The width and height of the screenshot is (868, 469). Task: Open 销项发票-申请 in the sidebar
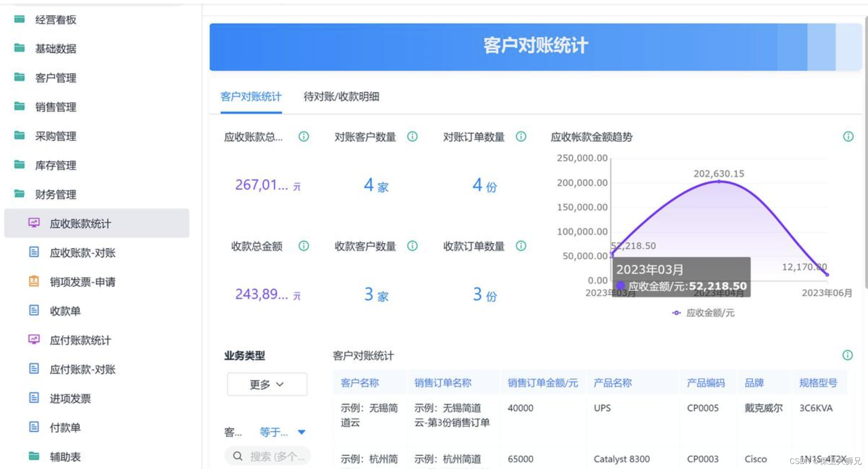click(x=82, y=282)
